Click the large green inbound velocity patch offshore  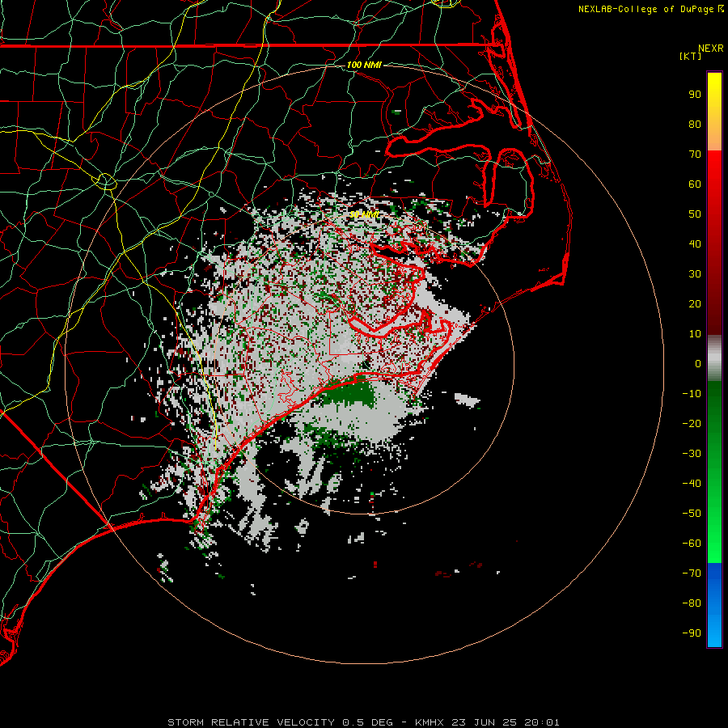point(349,394)
